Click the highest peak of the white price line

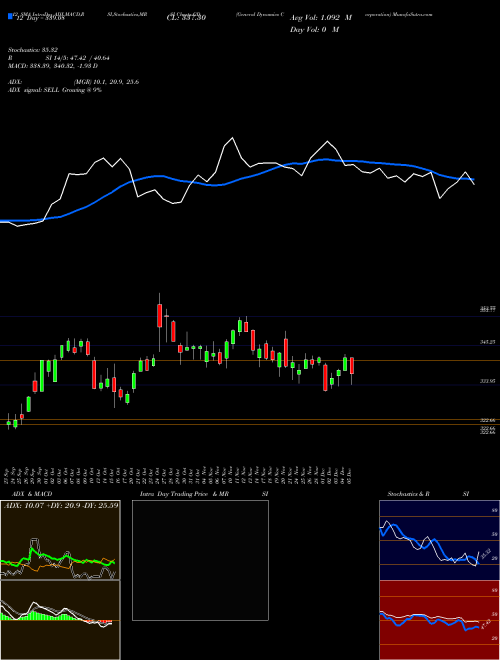pyautogui.click(x=232, y=138)
